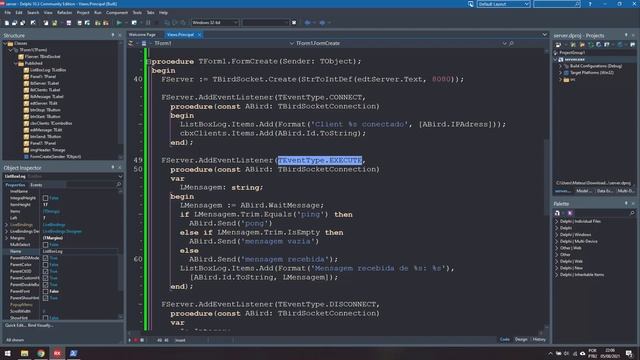Click the ListBoxLog item icon in Structure tree
The image size is (640, 360).
(27, 70)
